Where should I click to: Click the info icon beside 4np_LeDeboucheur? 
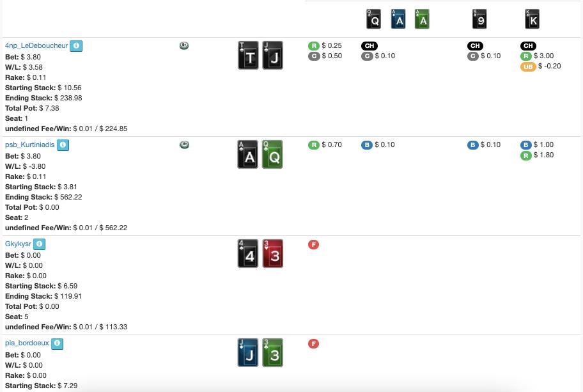point(76,46)
